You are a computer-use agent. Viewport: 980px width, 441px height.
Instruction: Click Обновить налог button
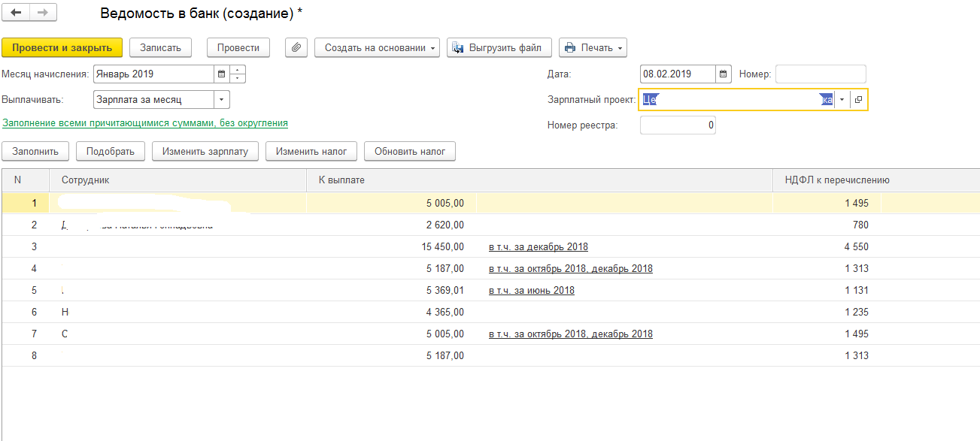pyautogui.click(x=410, y=151)
